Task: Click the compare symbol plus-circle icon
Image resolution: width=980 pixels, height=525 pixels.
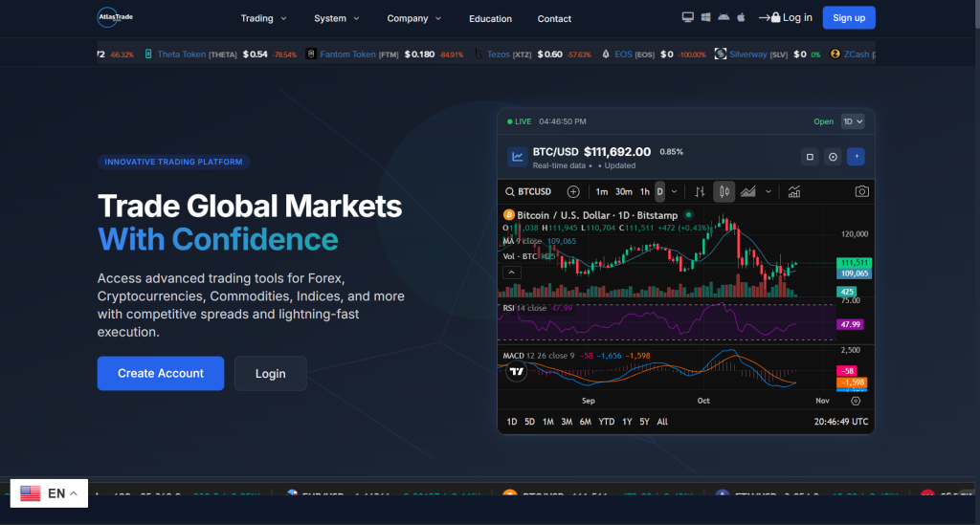Action: (x=573, y=191)
